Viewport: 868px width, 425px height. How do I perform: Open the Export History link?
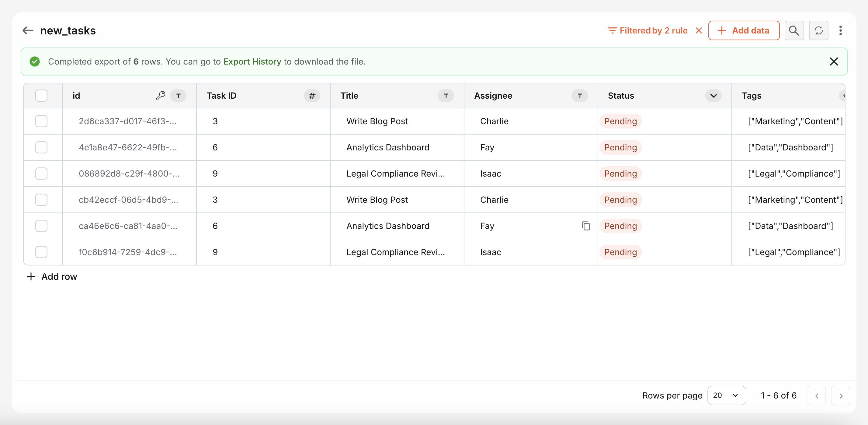click(x=252, y=62)
